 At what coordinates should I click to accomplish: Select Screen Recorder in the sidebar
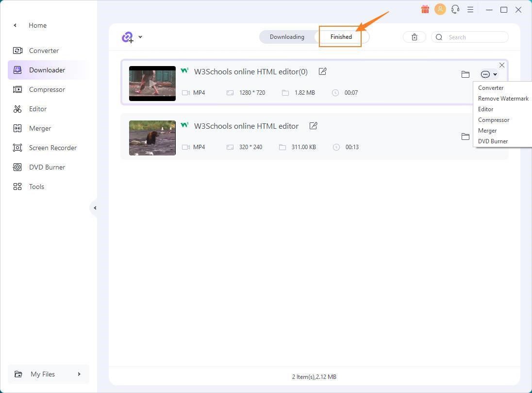click(x=52, y=148)
